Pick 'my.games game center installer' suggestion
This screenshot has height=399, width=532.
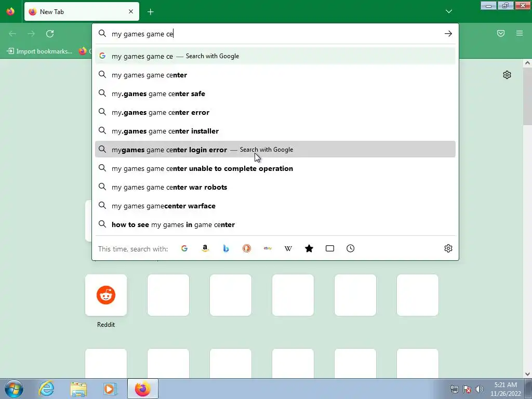click(275, 131)
